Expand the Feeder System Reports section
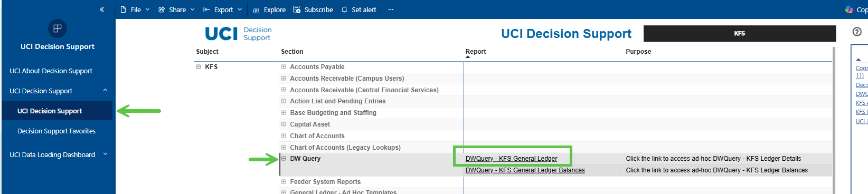Image resolution: width=868 pixels, height=194 pixels. point(284,182)
